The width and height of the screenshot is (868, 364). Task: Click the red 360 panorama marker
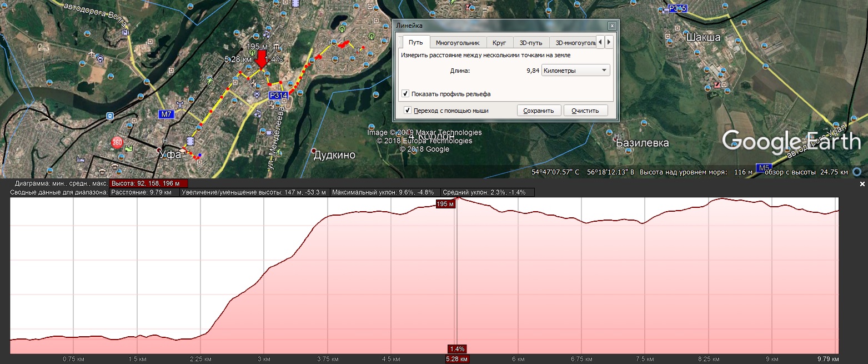point(117,142)
